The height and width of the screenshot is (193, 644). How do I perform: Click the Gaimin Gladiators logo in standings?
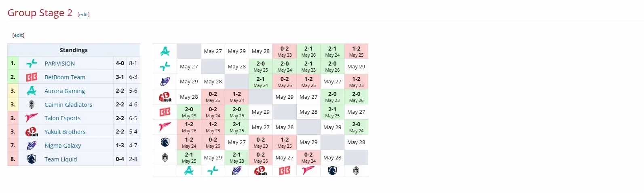pos(32,105)
